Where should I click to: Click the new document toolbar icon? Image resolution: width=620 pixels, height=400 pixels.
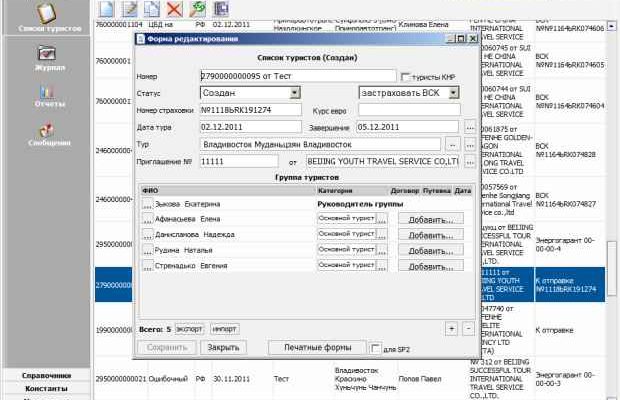pyautogui.click(x=107, y=8)
